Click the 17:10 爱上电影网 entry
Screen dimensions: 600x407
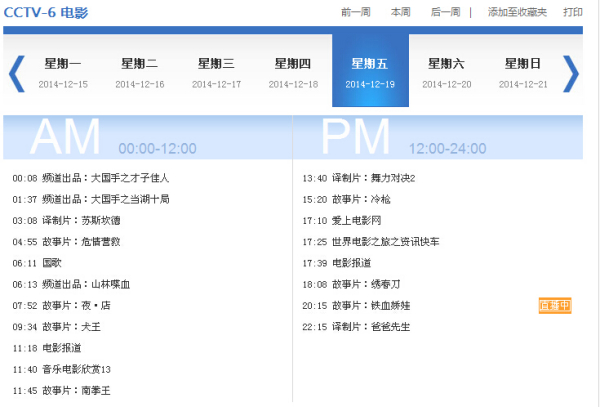(342, 221)
